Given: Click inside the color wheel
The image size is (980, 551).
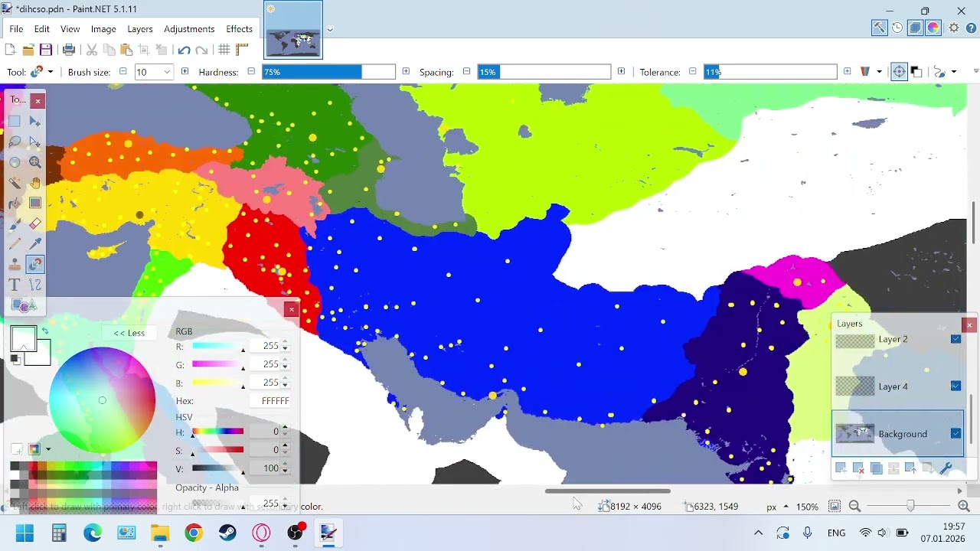Looking at the screenshot, I should coord(103,400).
